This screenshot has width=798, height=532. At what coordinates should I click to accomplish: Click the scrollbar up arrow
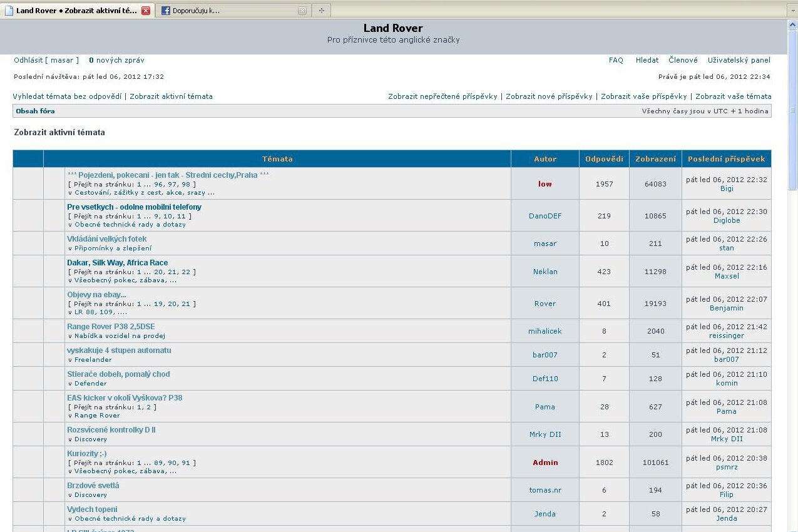[792, 24]
